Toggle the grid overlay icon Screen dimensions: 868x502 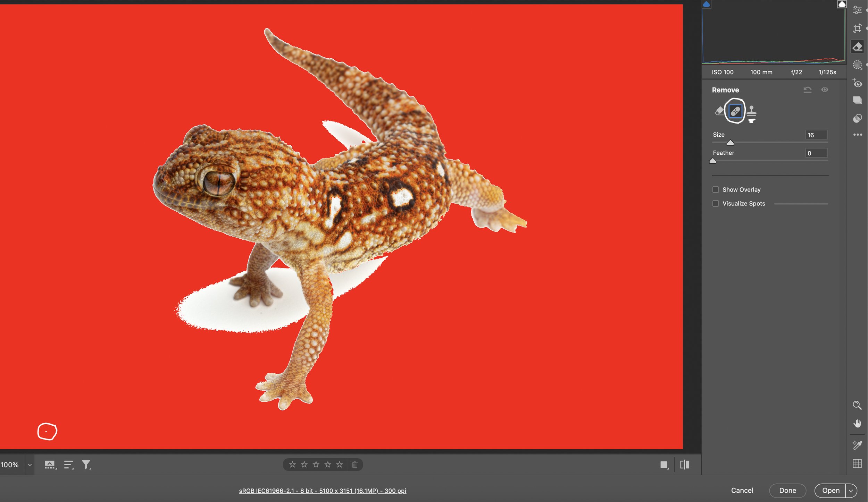pos(857,463)
